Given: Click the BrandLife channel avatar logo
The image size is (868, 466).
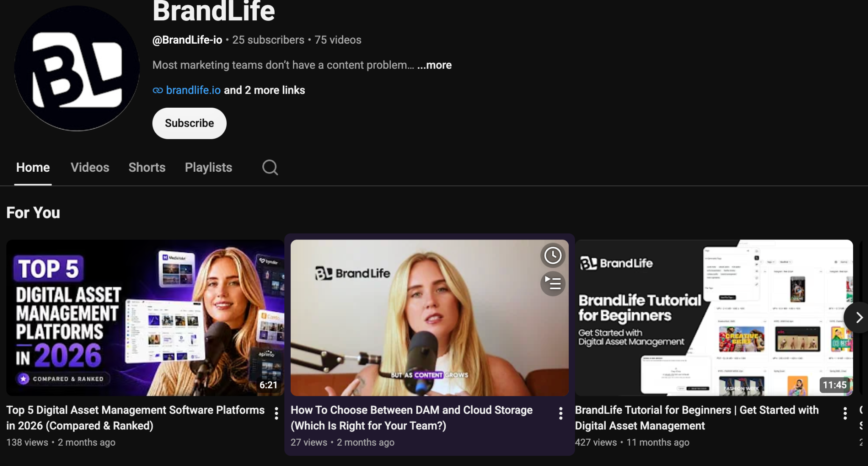Looking at the screenshot, I should (x=77, y=68).
